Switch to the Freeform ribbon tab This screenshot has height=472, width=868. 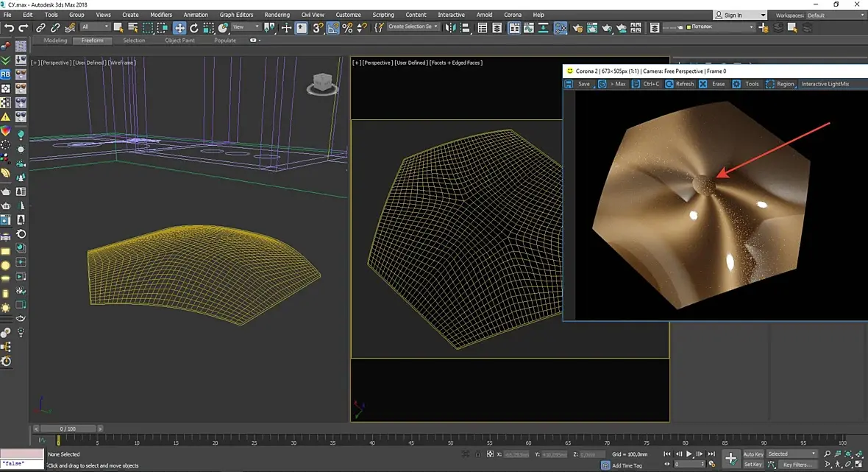coord(92,40)
